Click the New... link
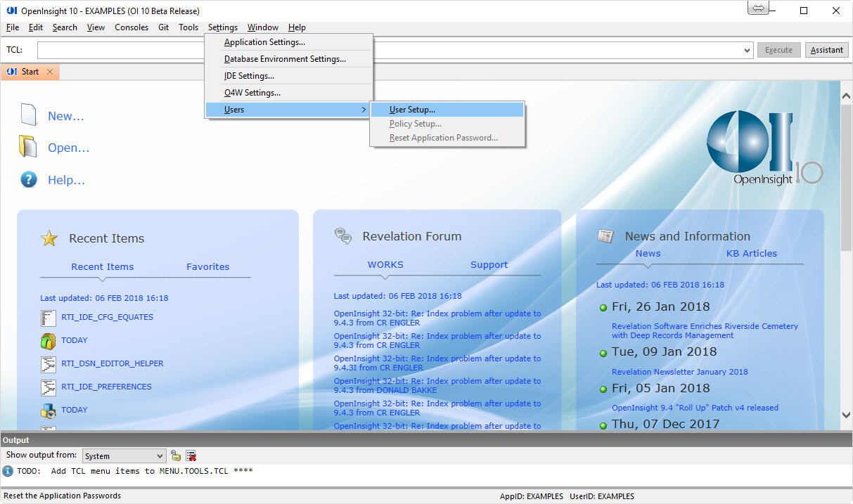This screenshot has height=504, width=853. point(66,117)
